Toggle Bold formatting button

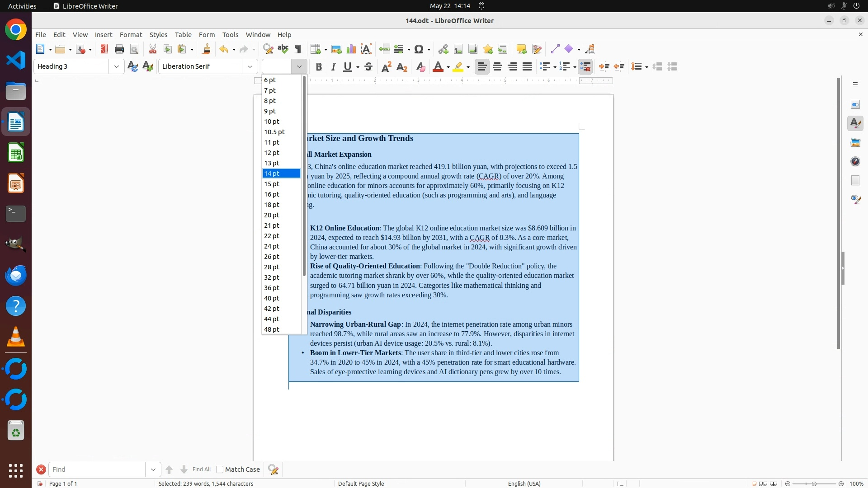point(319,67)
